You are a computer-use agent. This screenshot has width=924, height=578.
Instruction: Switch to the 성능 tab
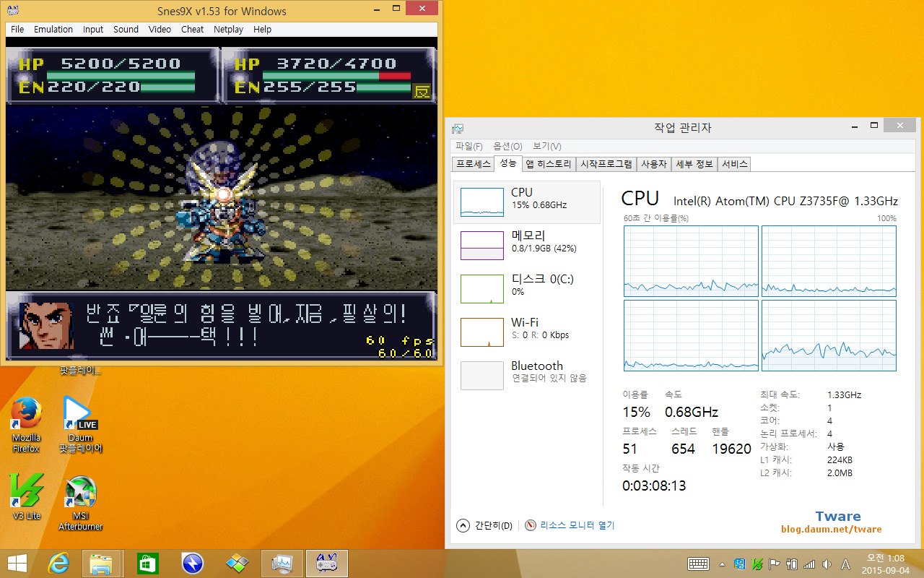508,163
